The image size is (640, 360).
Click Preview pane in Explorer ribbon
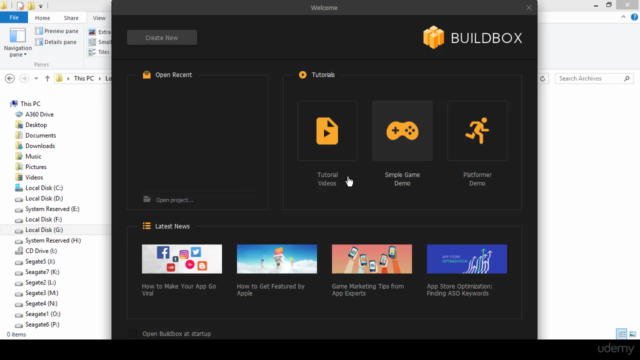57,31
